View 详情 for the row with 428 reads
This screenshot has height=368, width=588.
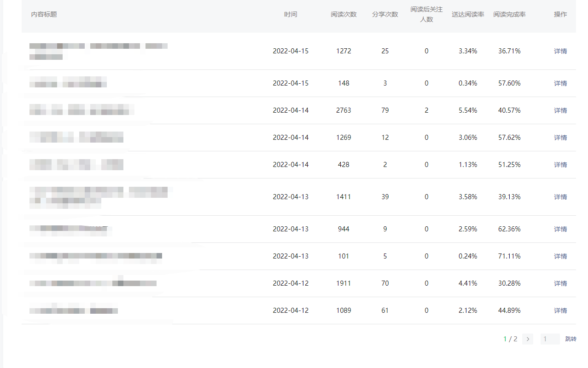click(x=560, y=165)
